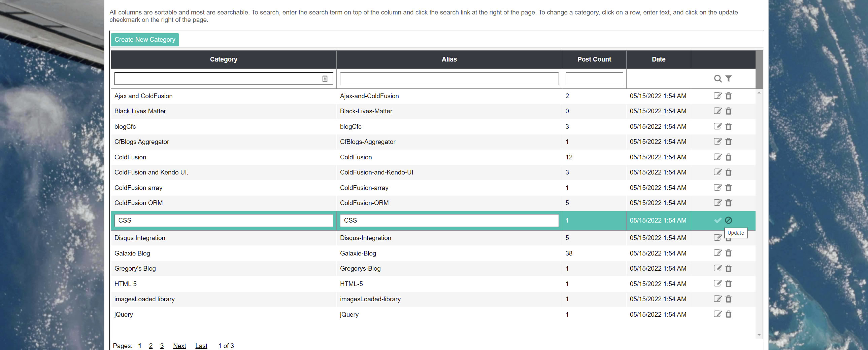Click the scrollbar down arrow
The width and height of the screenshot is (868, 350).
coord(759,335)
